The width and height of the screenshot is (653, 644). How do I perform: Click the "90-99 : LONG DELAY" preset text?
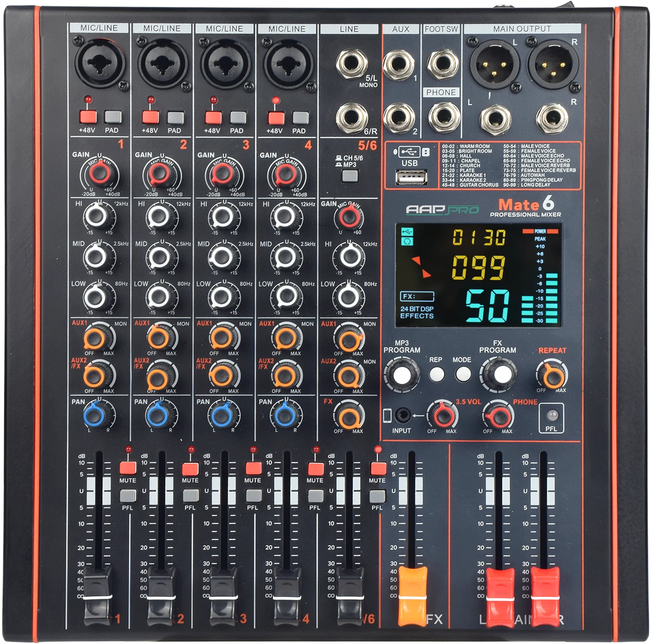pyautogui.click(x=527, y=185)
